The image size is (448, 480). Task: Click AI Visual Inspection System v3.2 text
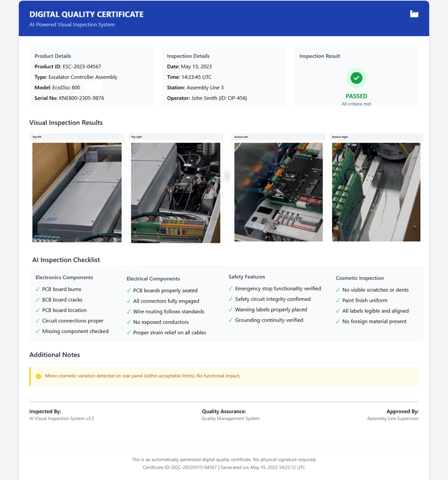tap(62, 418)
